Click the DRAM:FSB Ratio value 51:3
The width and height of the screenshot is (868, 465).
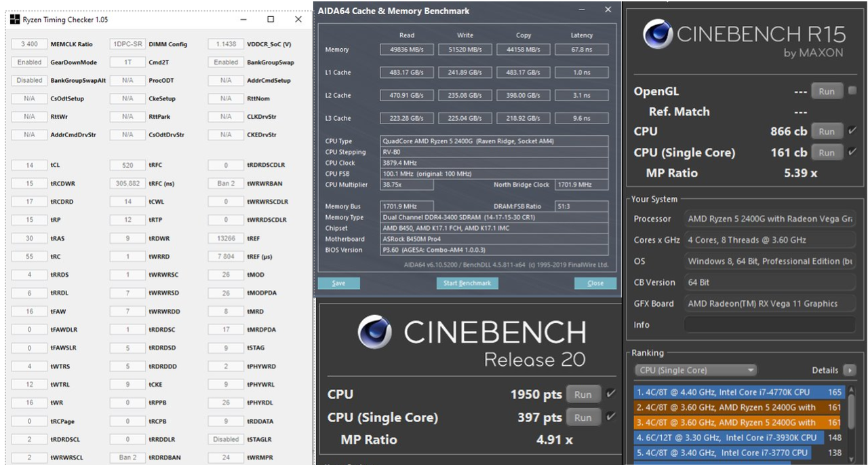[581, 206]
